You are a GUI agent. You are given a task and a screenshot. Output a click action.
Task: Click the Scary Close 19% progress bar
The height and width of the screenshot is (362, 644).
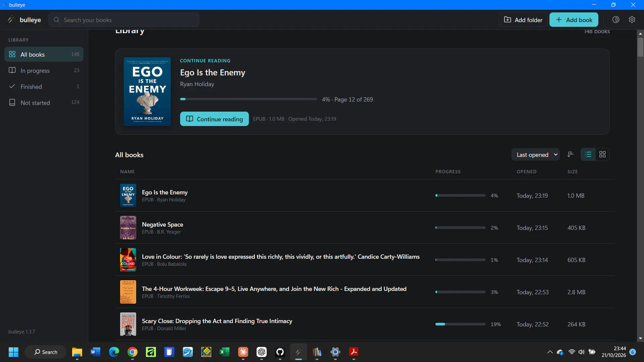[x=461, y=324]
